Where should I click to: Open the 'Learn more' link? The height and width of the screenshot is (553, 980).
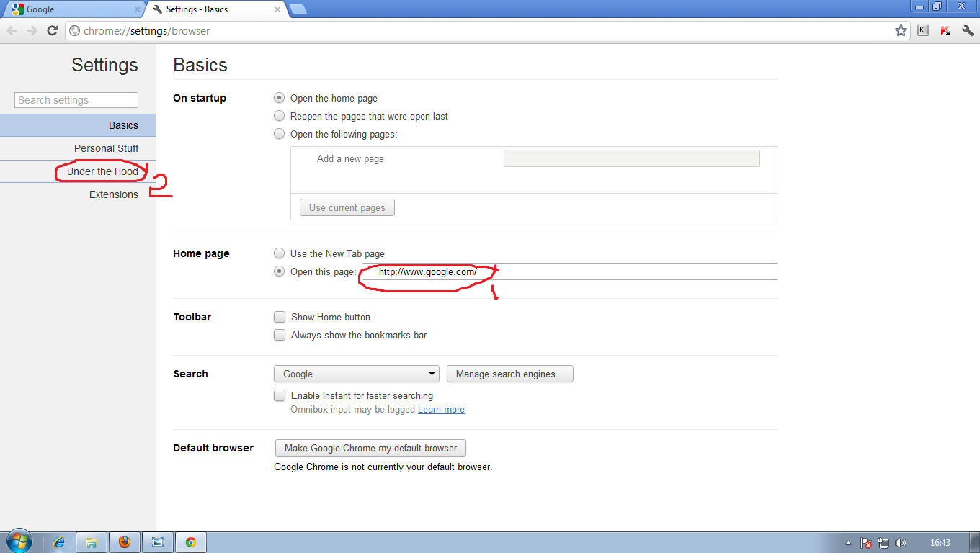pyautogui.click(x=441, y=410)
